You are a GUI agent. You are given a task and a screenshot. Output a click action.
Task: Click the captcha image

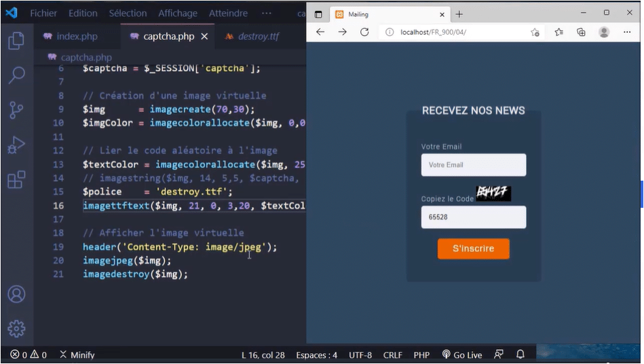(493, 193)
